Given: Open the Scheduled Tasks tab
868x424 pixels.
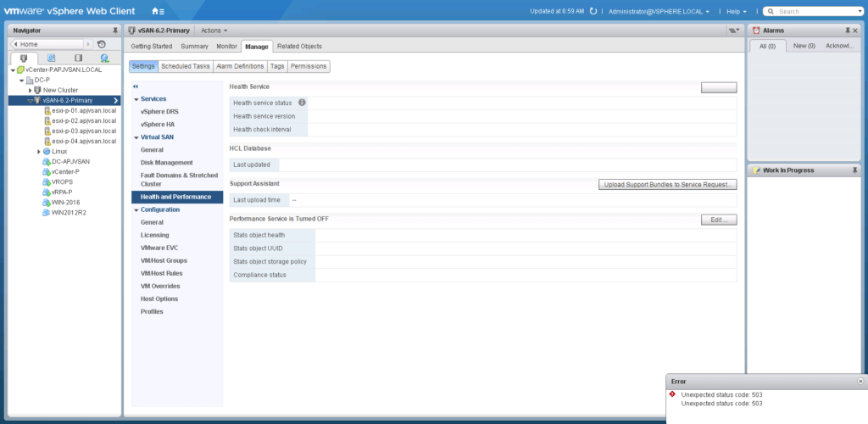Looking at the screenshot, I should [185, 65].
